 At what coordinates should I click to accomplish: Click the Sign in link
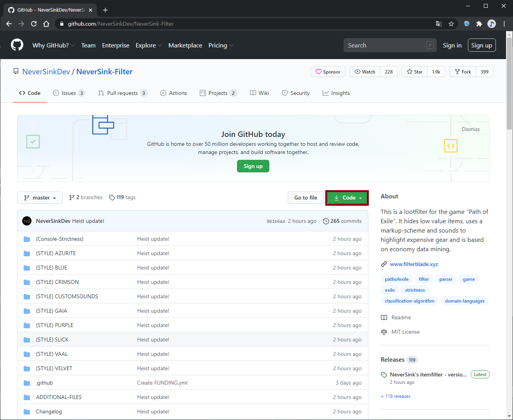point(452,45)
